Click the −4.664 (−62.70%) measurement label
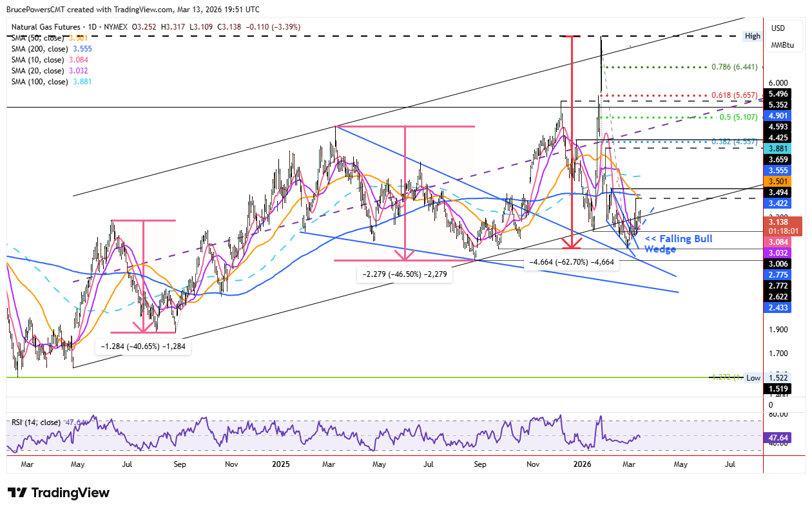This screenshot has height=512, width=812. (571, 262)
